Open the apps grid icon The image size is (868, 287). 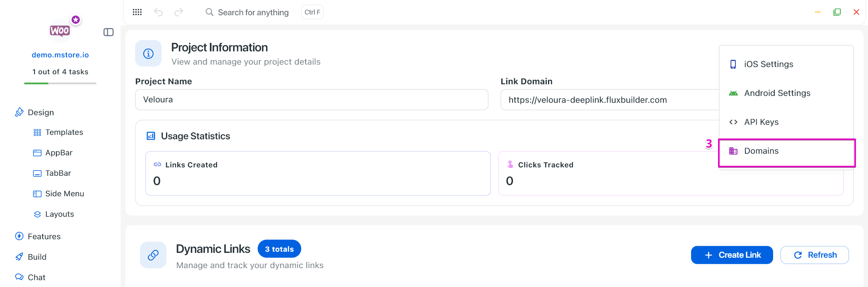point(137,12)
